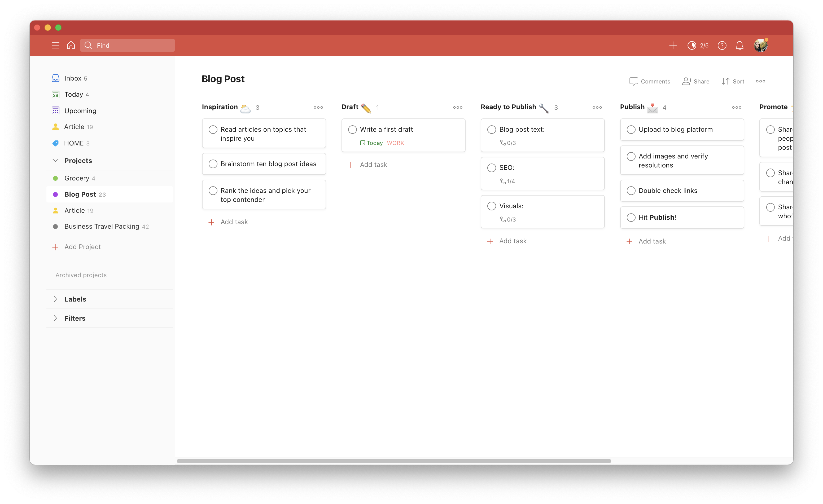Open the project Comments icon
Viewport: 823px width, 504px height.
(633, 81)
